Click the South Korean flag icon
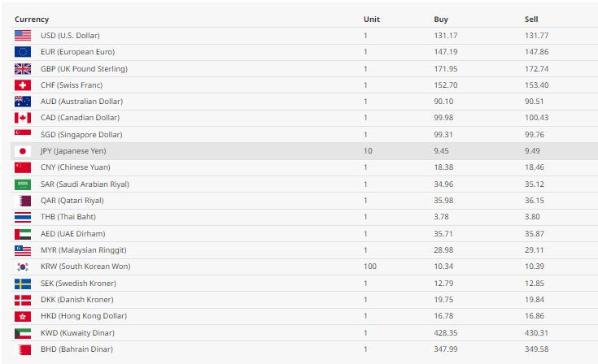 [x=23, y=266]
